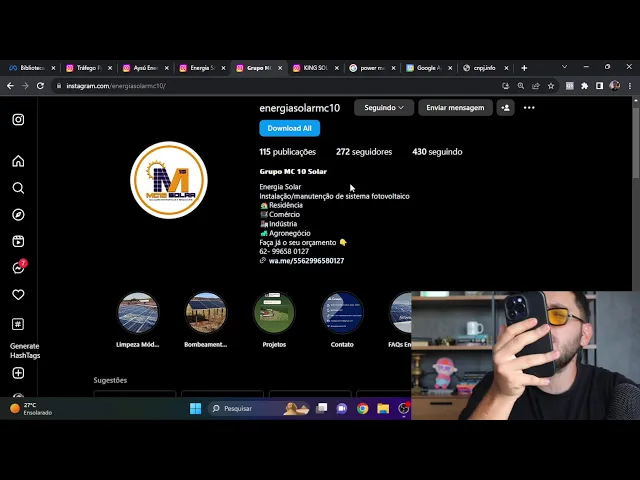Go forward with browser forward arrow

tap(25, 86)
